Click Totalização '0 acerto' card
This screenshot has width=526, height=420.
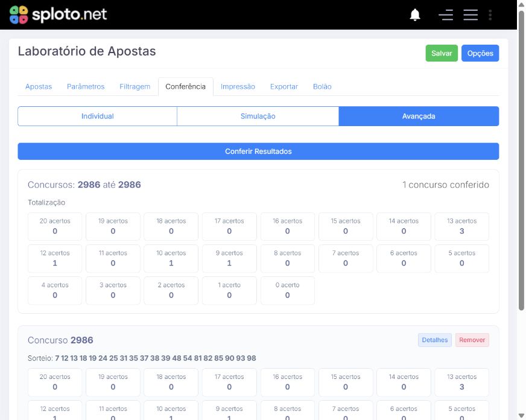[288, 290]
